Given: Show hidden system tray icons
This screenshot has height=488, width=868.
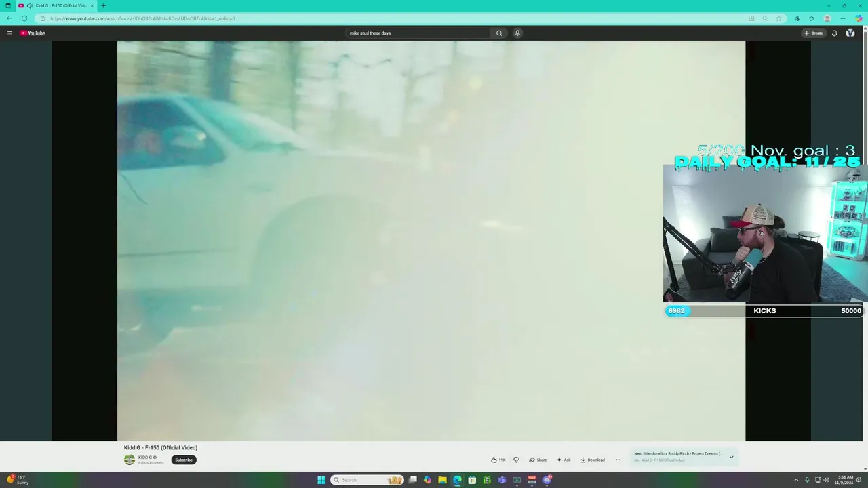Looking at the screenshot, I should click(796, 480).
